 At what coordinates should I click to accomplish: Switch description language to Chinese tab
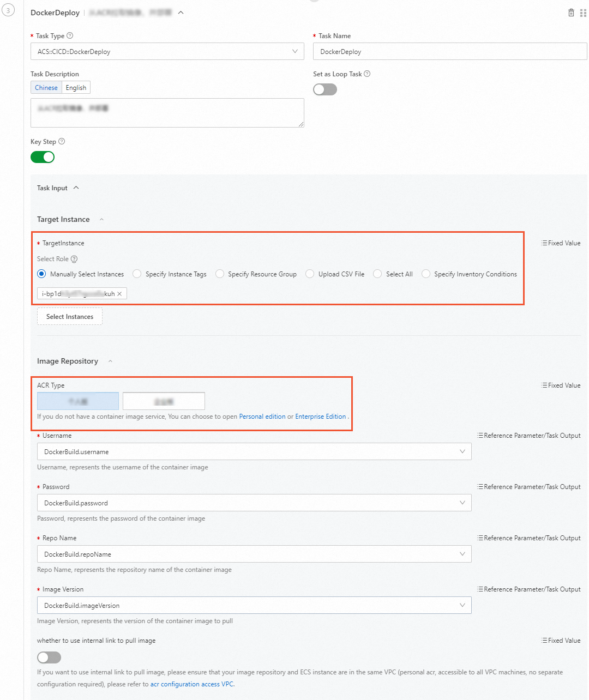46,87
